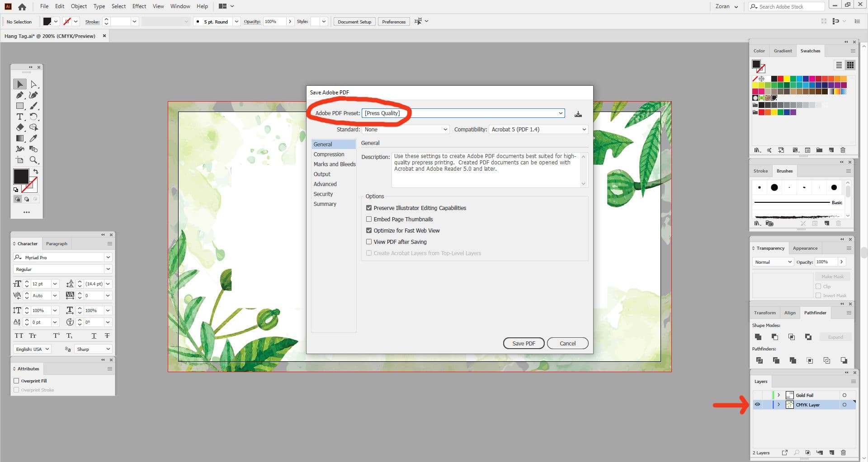Switch to the Compression section
The height and width of the screenshot is (462, 868).
329,154
